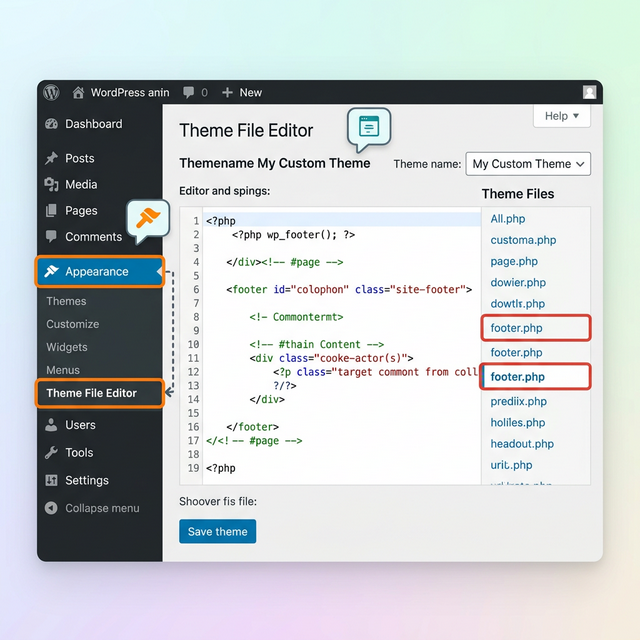The width and height of the screenshot is (640, 640).
Task: Click the Theme File Editor page heading
Action: point(246,131)
